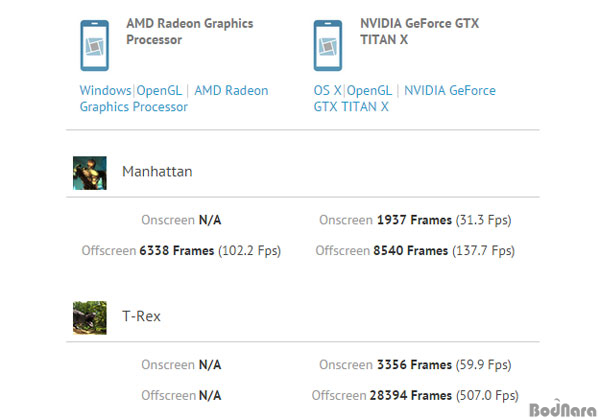Click the Onscreen 3356 Frames result

coord(413,365)
